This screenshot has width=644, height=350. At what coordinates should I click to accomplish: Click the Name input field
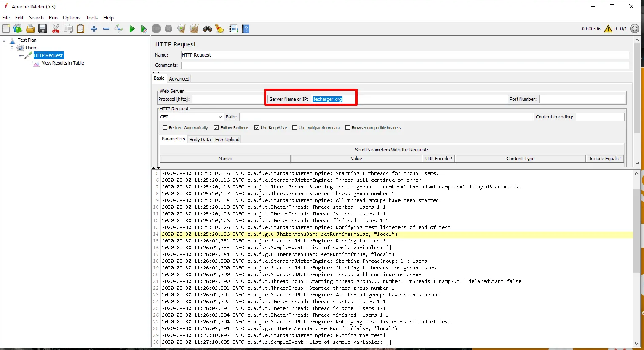tap(405, 55)
